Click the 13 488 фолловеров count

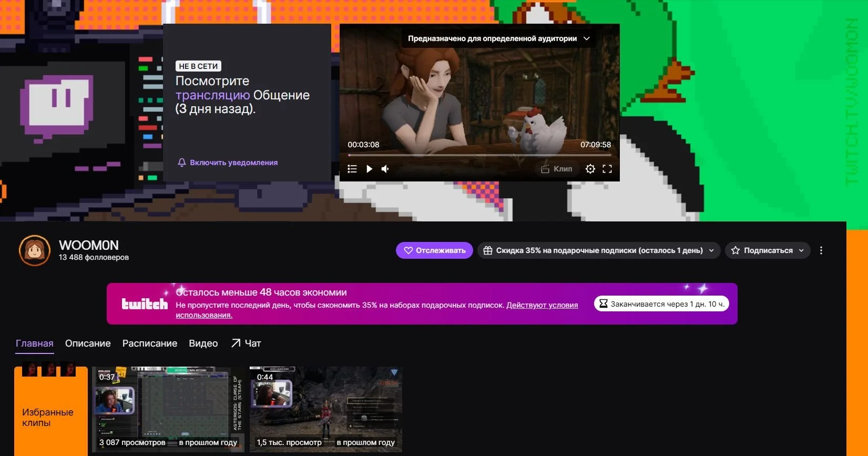[x=94, y=257]
